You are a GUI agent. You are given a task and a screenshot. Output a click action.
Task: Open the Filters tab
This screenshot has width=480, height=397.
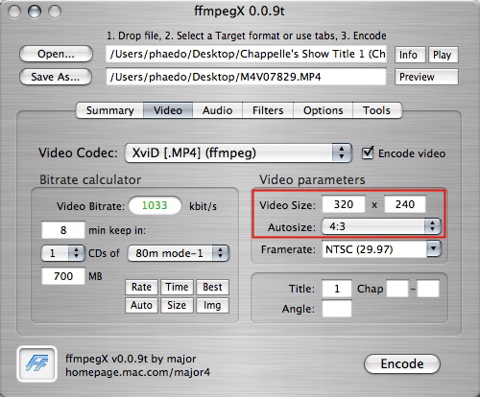pyautogui.click(x=268, y=110)
